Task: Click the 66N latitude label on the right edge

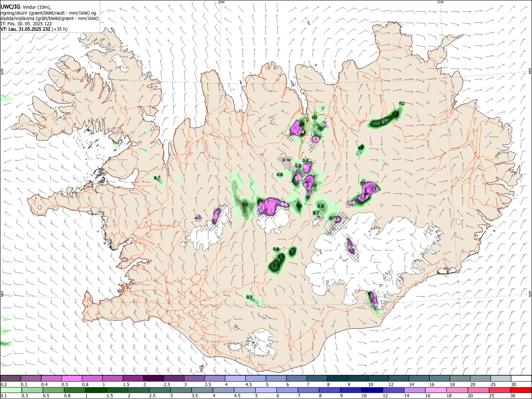Action: pyautogui.click(x=530, y=71)
